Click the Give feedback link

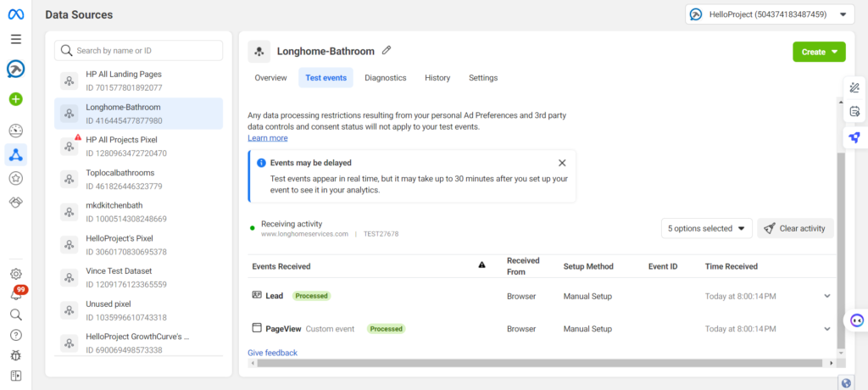click(x=272, y=353)
